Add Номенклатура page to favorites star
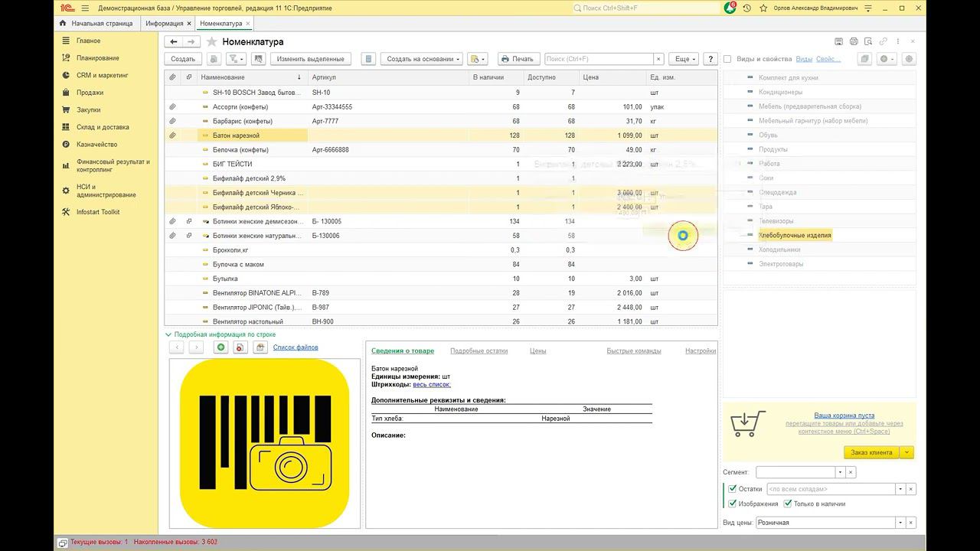The image size is (980, 551). pyautogui.click(x=212, y=42)
